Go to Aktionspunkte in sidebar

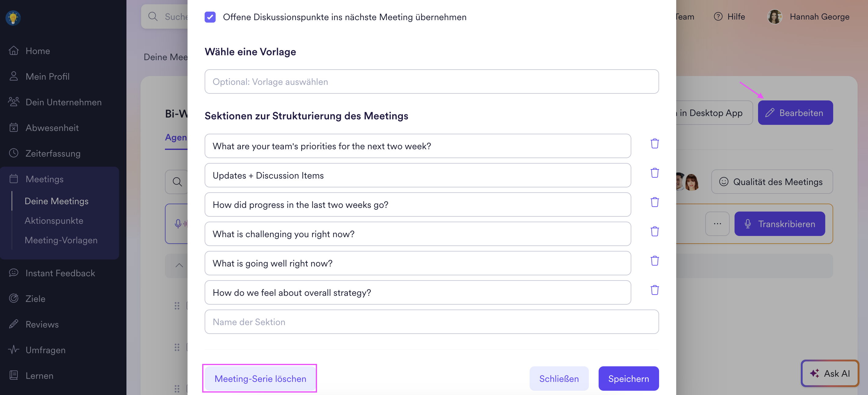click(54, 221)
